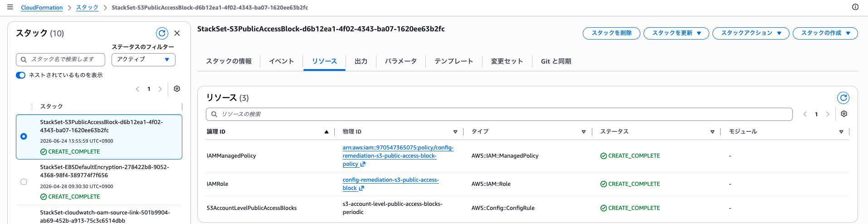
Task: Expand the スタックアクション dropdown
Action: tap(751, 33)
